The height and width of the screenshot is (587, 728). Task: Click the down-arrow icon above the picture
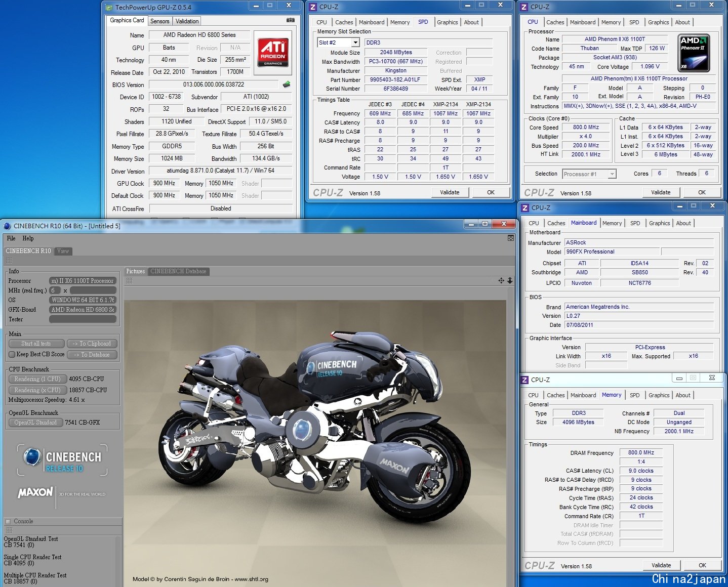coord(510,280)
